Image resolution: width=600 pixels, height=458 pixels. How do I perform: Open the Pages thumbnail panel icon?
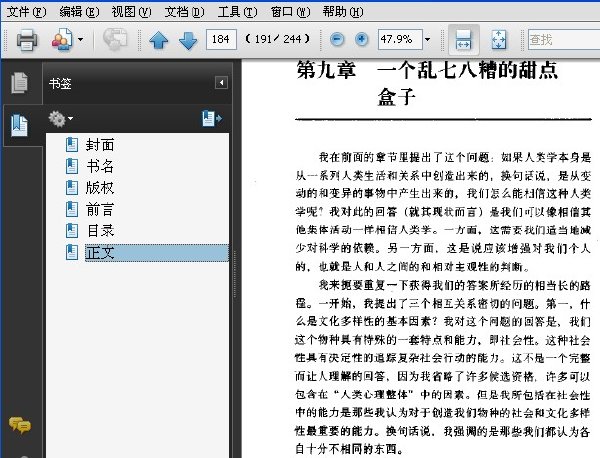point(20,82)
